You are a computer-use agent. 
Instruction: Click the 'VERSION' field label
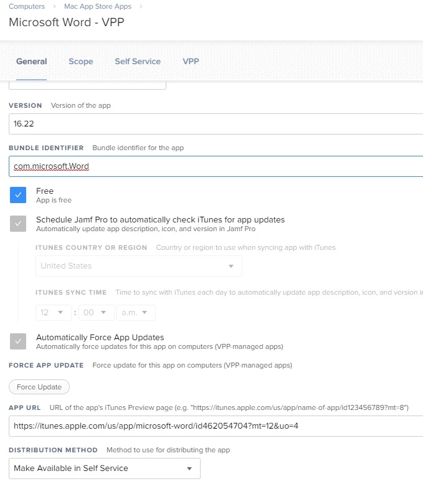(x=26, y=105)
